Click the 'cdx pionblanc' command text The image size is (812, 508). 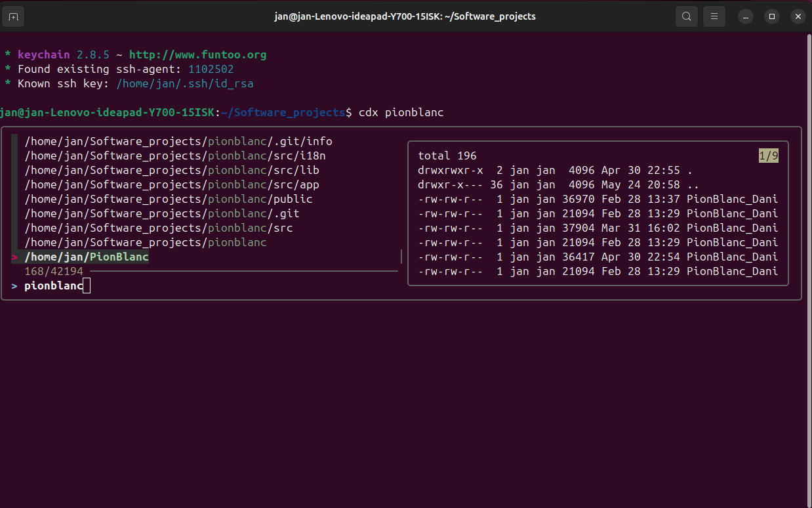coord(401,112)
